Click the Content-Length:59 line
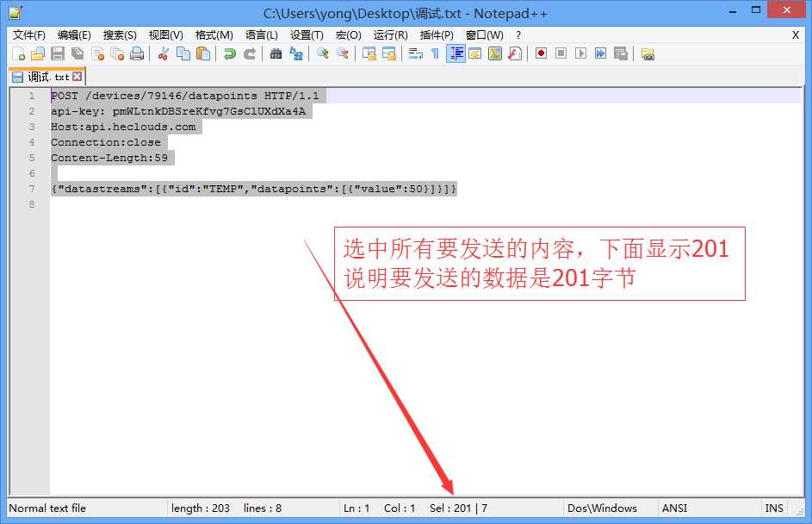The image size is (812, 524). (109, 158)
